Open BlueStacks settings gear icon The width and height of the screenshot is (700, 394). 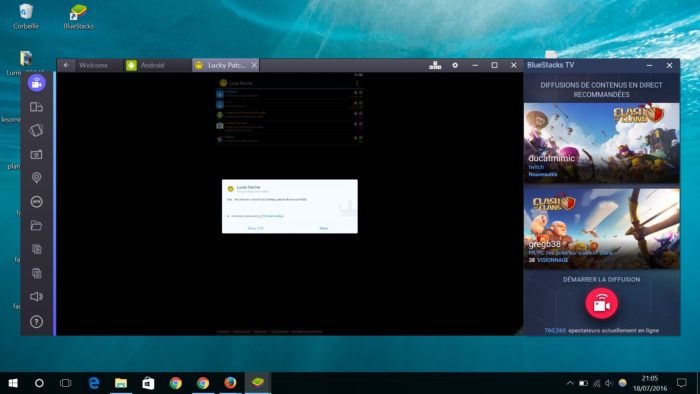[x=455, y=65]
